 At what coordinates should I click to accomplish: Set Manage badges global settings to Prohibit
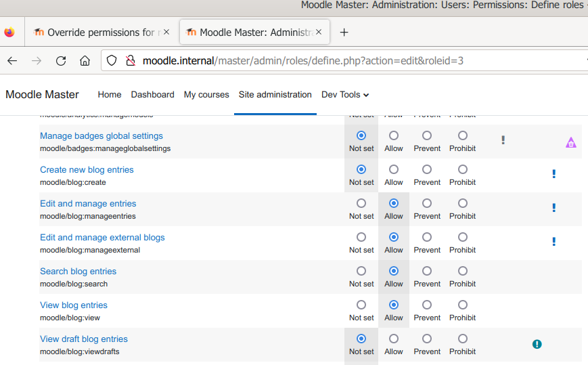click(463, 135)
